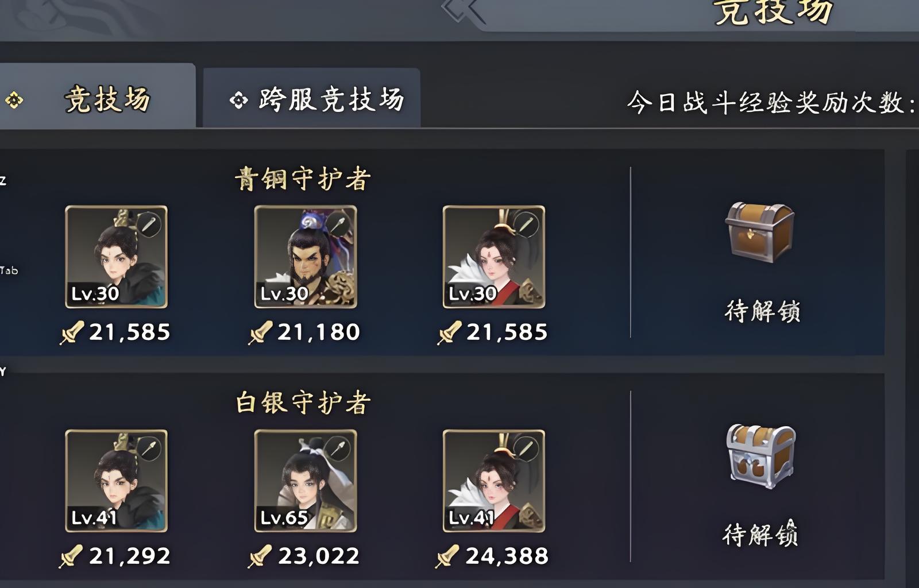Click the 白银守护者 tier heading

coord(303,403)
